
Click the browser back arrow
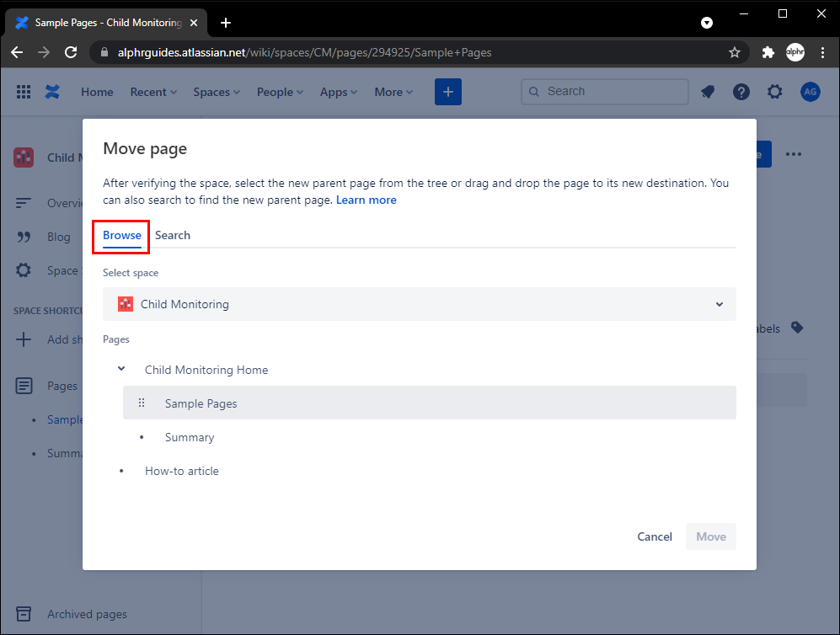[17, 52]
